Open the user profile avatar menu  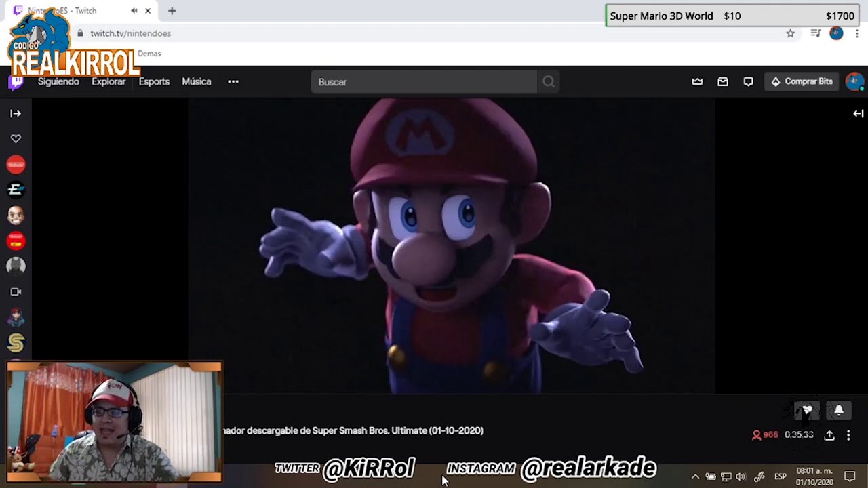pyautogui.click(x=854, y=81)
